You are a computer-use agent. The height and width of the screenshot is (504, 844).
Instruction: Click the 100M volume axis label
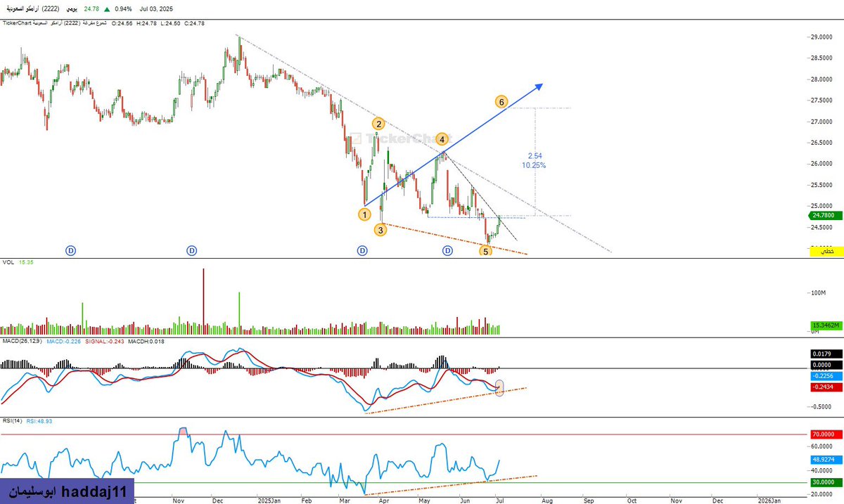819,292
